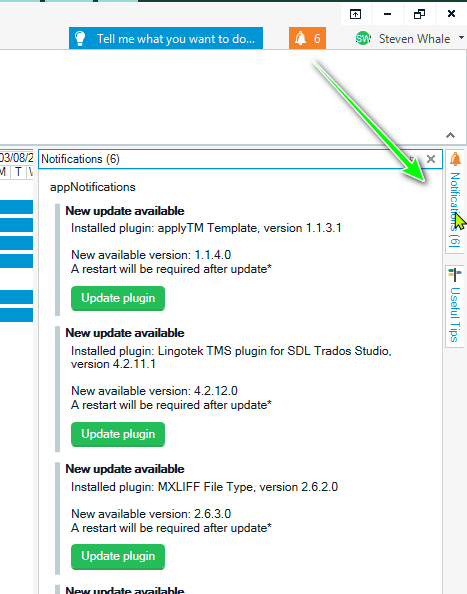Update the Lingotek TMS plugin

point(118,434)
